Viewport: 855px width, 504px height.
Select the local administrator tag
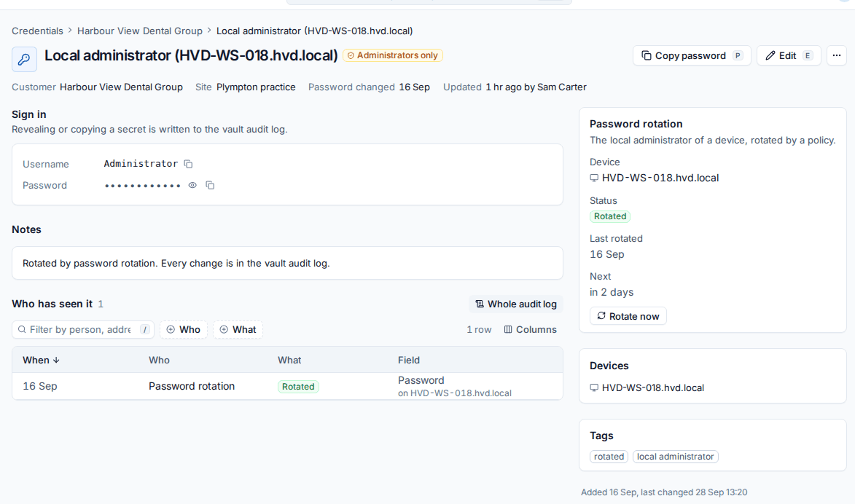[676, 457]
